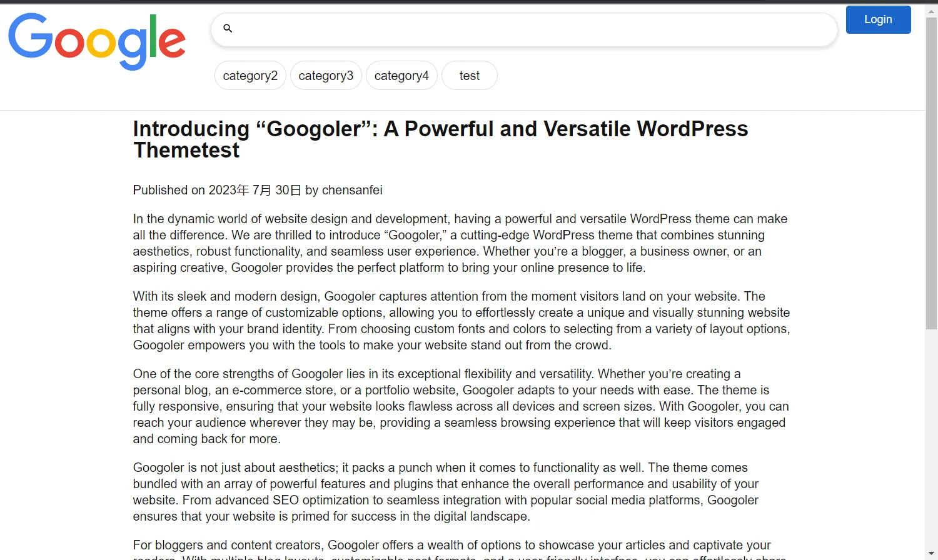Click the paragraph starting "Googoler is not just"
938x560 pixels.
pos(446,492)
